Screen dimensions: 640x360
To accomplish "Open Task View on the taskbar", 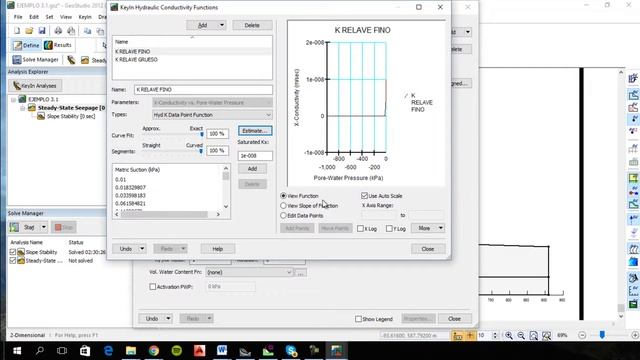I will point(62,351).
